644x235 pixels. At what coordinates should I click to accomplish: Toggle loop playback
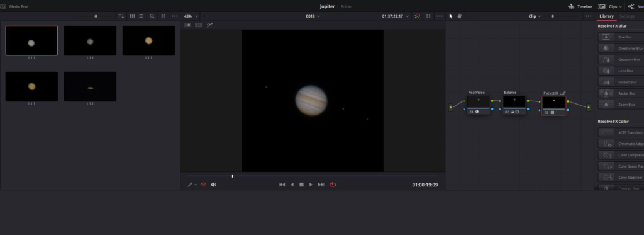[x=333, y=185]
